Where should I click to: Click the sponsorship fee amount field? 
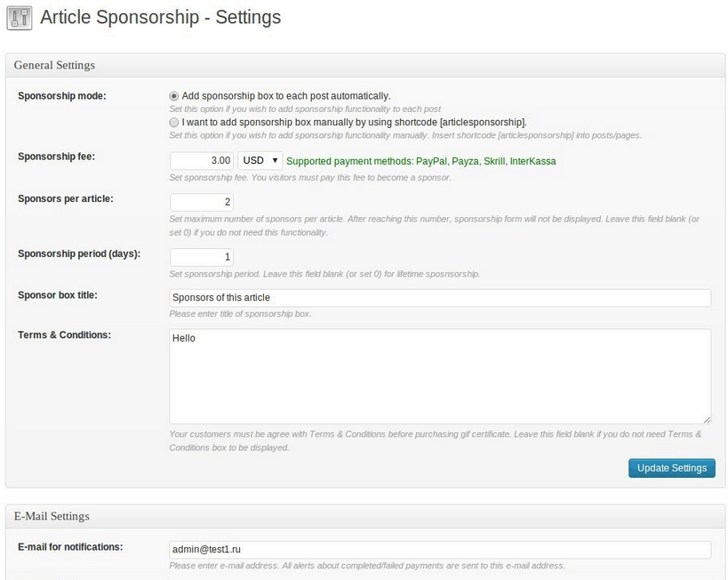[x=202, y=161]
